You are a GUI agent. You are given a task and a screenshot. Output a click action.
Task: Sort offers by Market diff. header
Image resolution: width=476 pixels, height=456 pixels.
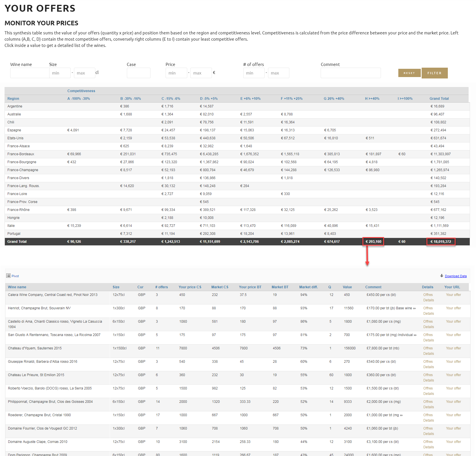tap(308, 287)
